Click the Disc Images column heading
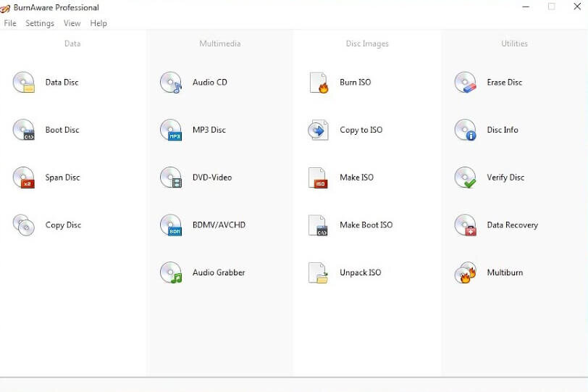The image size is (588, 392). click(367, 44)
